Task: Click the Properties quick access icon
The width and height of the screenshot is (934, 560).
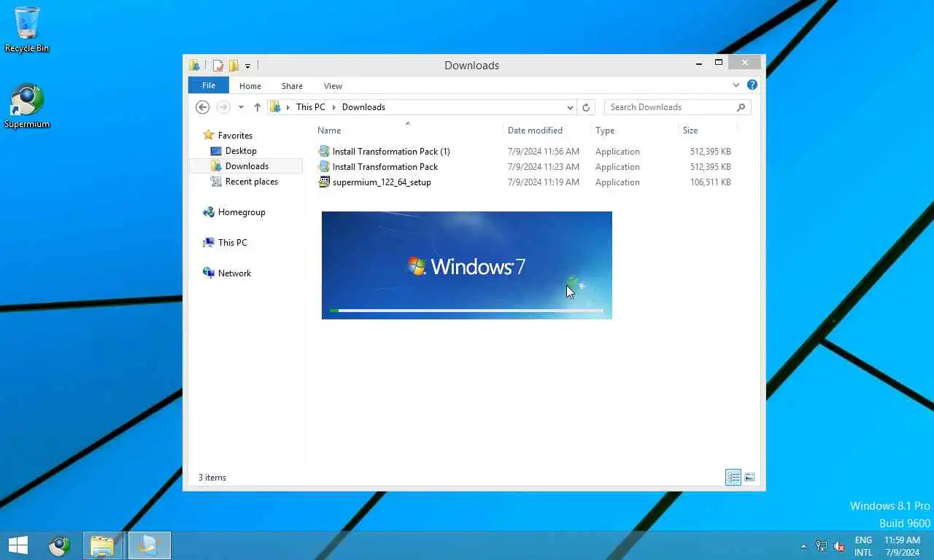Action: tap(217, 66)
